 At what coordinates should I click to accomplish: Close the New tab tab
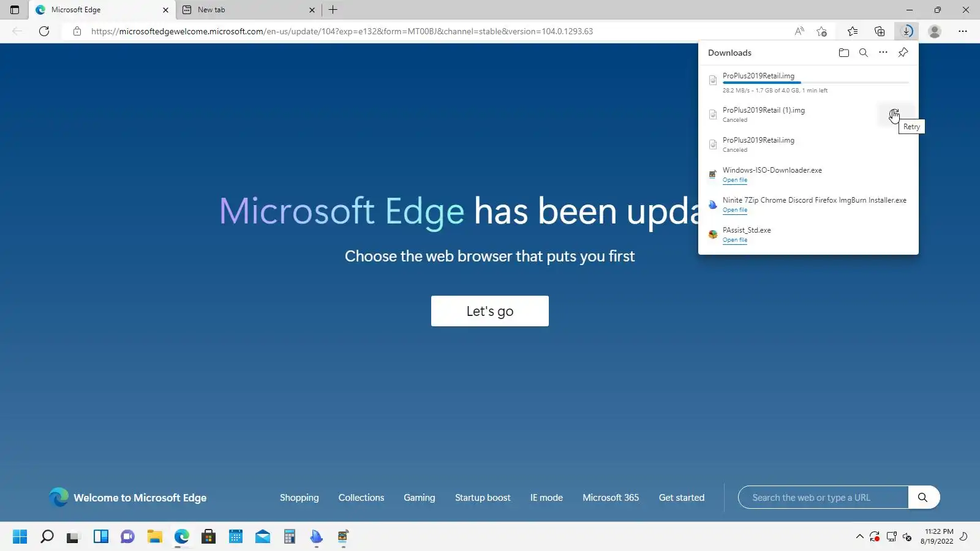(312, 10)
